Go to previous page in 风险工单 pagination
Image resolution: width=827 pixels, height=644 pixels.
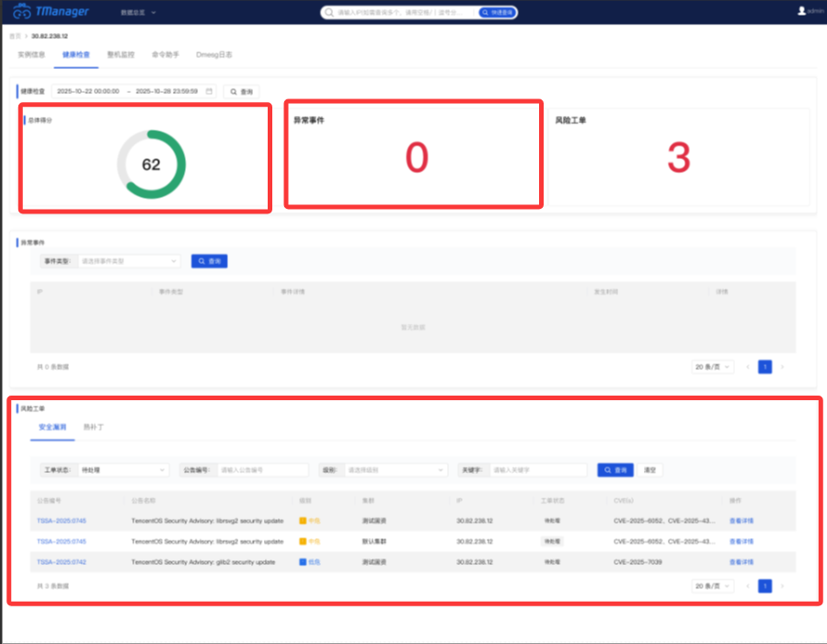[x=747, y=586]
